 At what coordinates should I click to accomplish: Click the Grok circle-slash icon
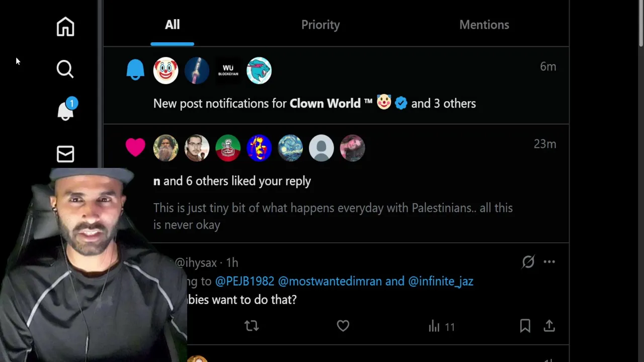528,261
